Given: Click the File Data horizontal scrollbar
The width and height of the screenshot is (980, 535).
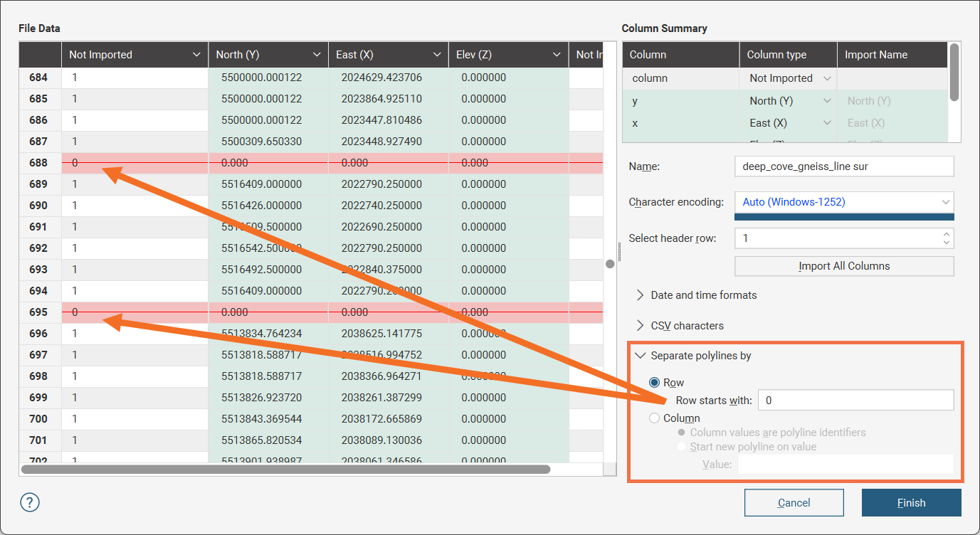Looking at the screenshot, I should (x=285, y=470).
